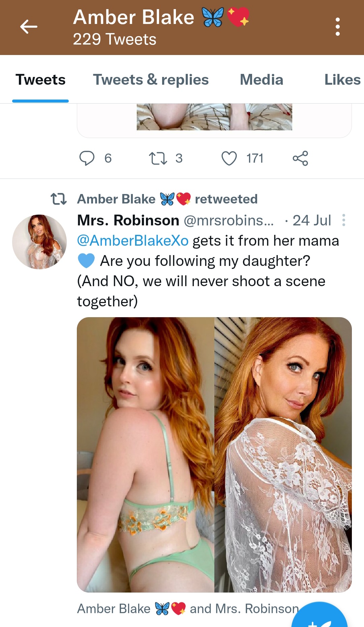Tap the @mrsrobins... handle
The height and width of the screenshot is (627, 364).
click(x=229, y=220)
